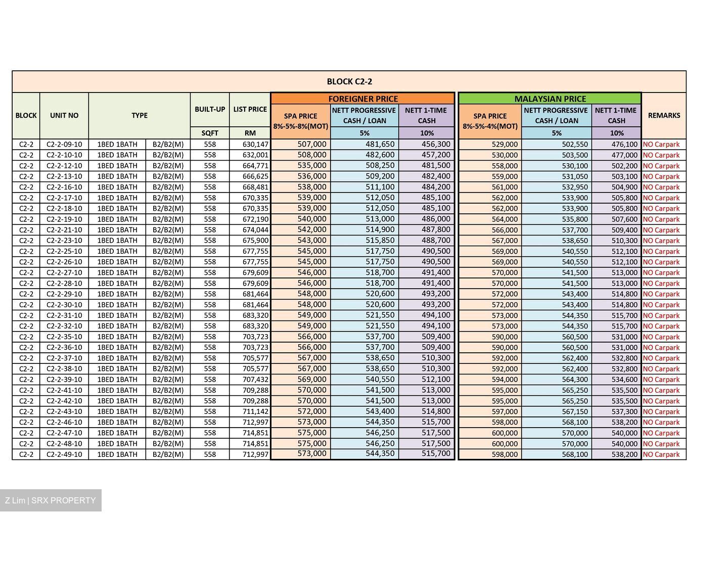This screenshot has height=562, width=728.
Task: Select unit number C2-2-30-10
Action: coord(64,305)
